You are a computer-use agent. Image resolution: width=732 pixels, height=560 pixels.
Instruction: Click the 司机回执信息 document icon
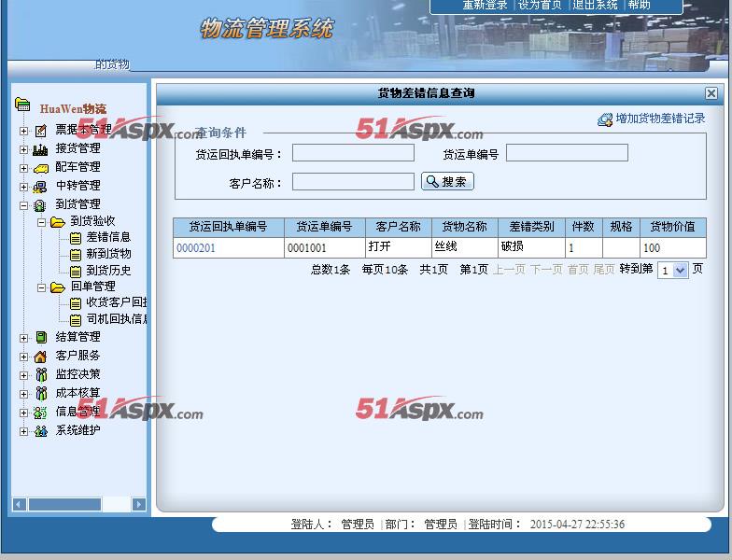(75, 320)
